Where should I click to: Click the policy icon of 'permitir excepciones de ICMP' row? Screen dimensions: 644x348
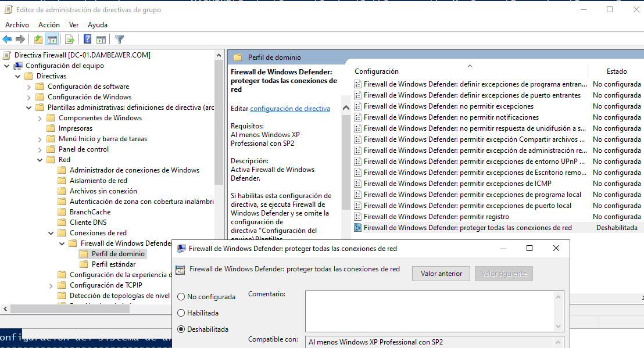[357, 184]
